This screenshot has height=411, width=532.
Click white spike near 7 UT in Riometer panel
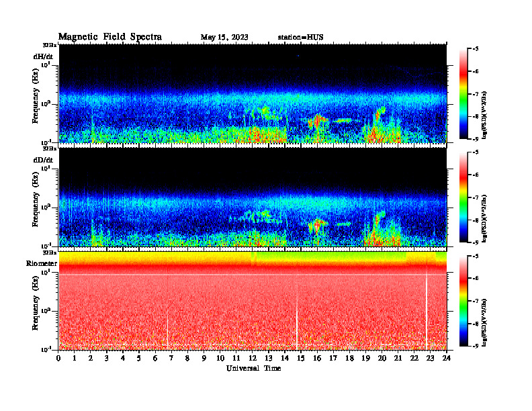pyautogui.click(x=168, y=330)
